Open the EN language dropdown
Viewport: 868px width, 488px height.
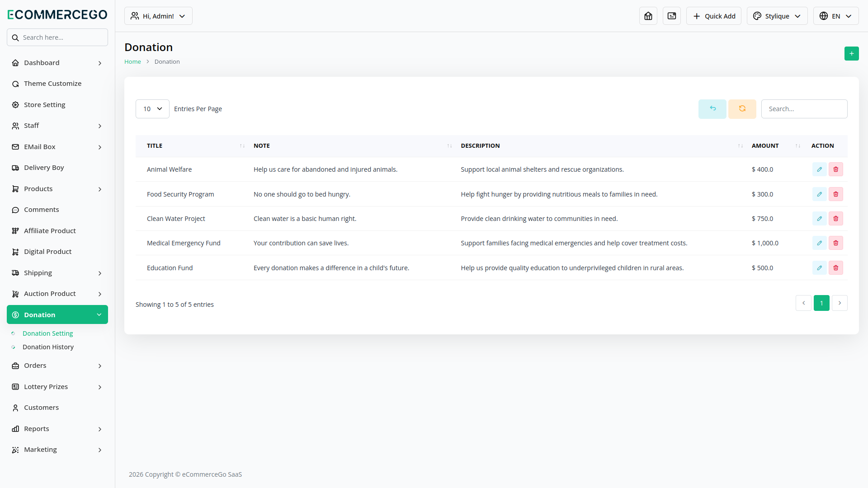(x=836, y=16)
